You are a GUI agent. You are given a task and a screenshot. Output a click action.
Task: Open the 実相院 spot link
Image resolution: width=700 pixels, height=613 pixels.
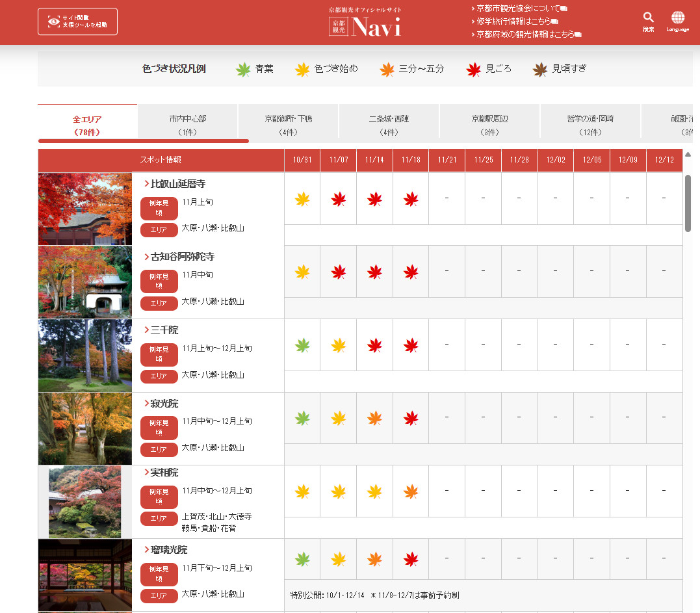164,473
